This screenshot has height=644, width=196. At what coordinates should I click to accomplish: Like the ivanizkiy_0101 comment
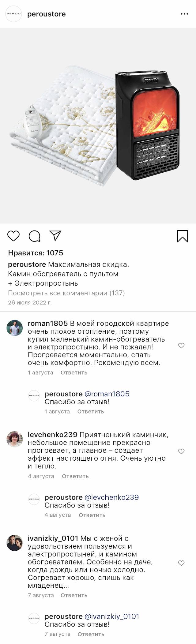tap(181, 563)
